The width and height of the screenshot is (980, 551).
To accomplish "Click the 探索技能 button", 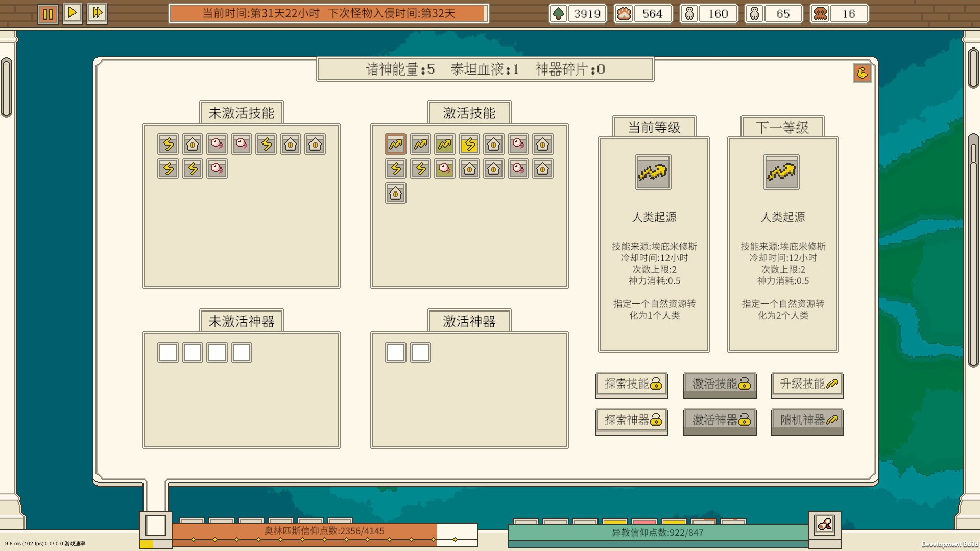I will 632,385.
